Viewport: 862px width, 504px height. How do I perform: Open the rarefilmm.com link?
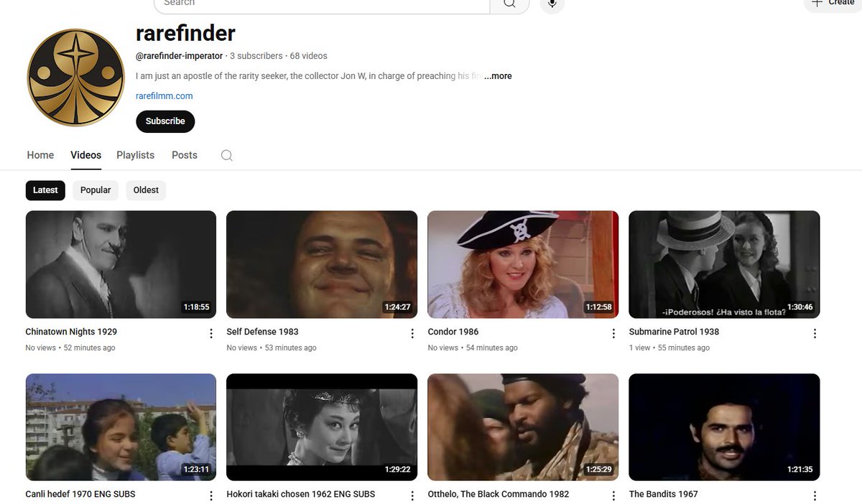[164, 95]
